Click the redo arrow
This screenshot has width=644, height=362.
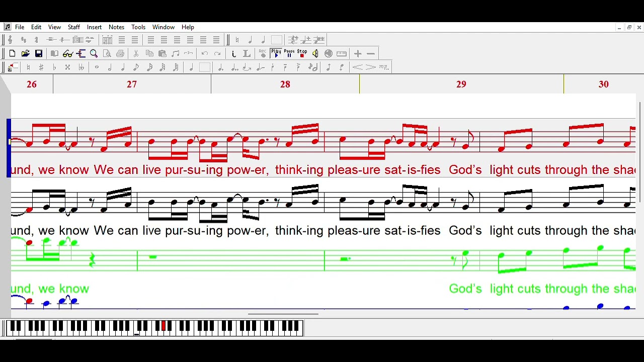[217, 53]
